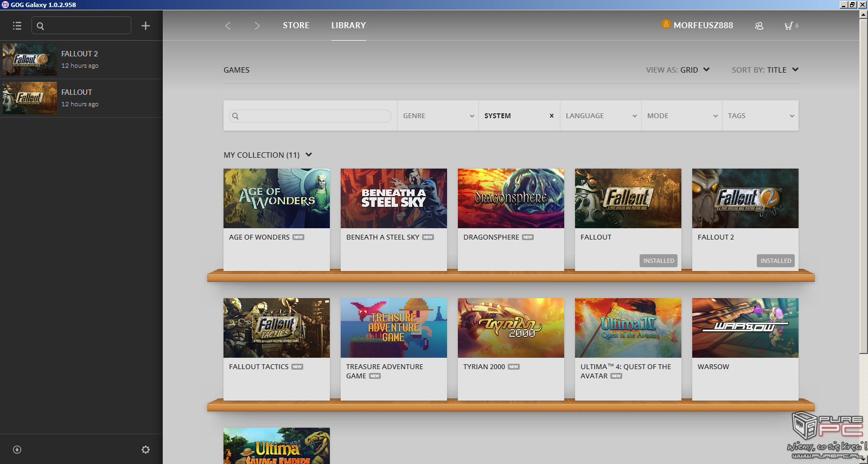Viewport: 868px width, 464px height.
Task: Open the VIEW AS: GRID dropdown
Action: coord(678,70)
